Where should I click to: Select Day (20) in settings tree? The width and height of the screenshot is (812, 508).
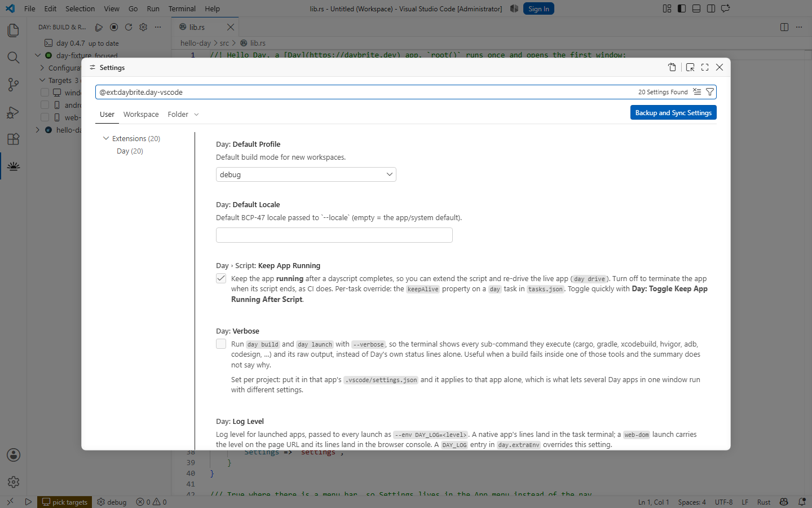tap(130, 151)
